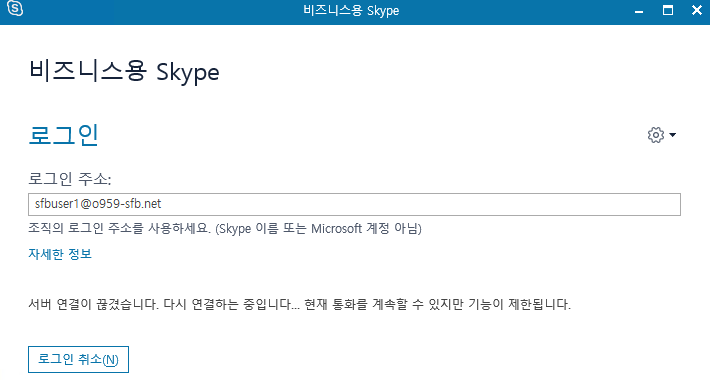
Task: Click the large 비즈니스용 Skype heading
Action: tap(124, 72)
